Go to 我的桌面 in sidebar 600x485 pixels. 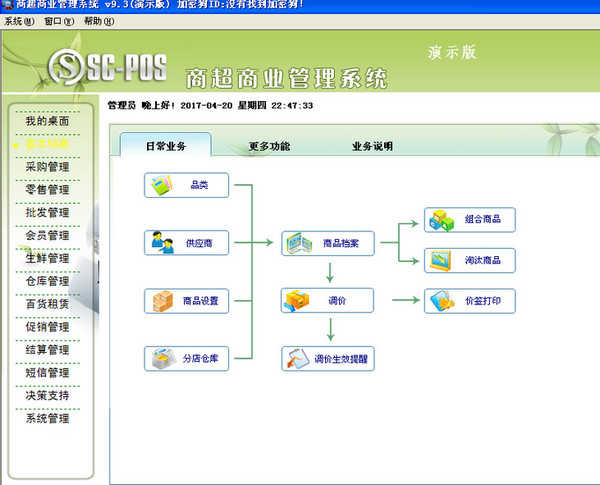pos(47,121)
